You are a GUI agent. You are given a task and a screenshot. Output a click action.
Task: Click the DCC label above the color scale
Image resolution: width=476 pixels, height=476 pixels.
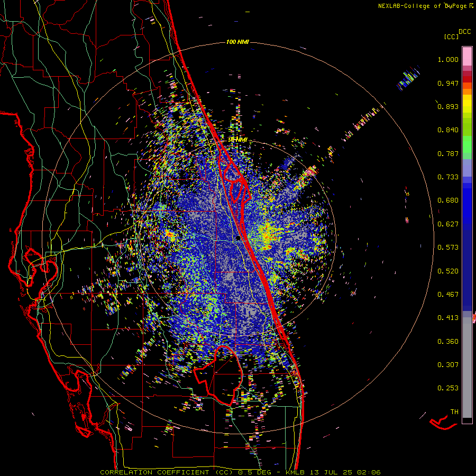[x=464, y=32]
